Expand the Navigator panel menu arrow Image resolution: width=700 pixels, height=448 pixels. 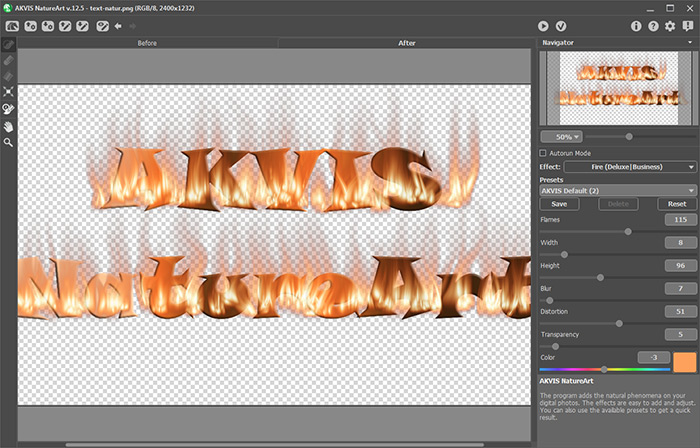click(690, 43)
